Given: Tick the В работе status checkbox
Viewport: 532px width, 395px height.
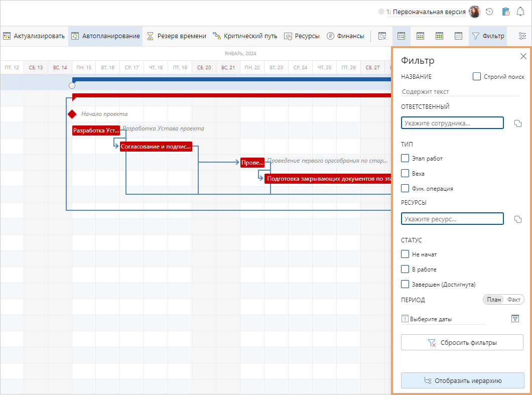Looking at the screenshot, I should point(405,270).
